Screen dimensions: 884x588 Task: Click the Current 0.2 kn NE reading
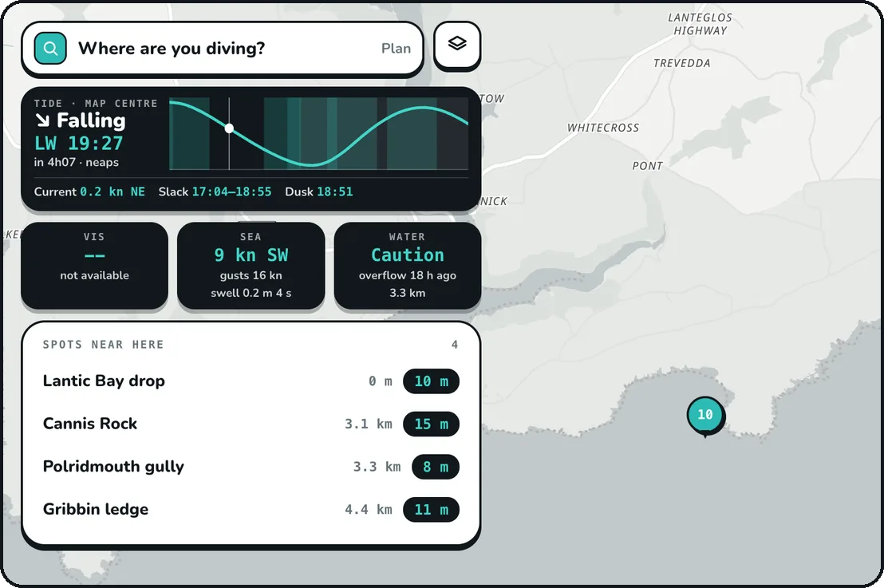(x=89, y=191)
